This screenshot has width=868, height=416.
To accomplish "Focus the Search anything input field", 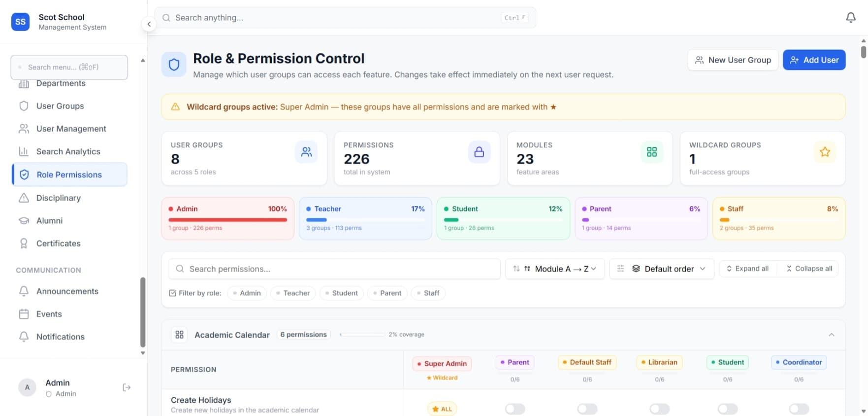I will [345, 18].
